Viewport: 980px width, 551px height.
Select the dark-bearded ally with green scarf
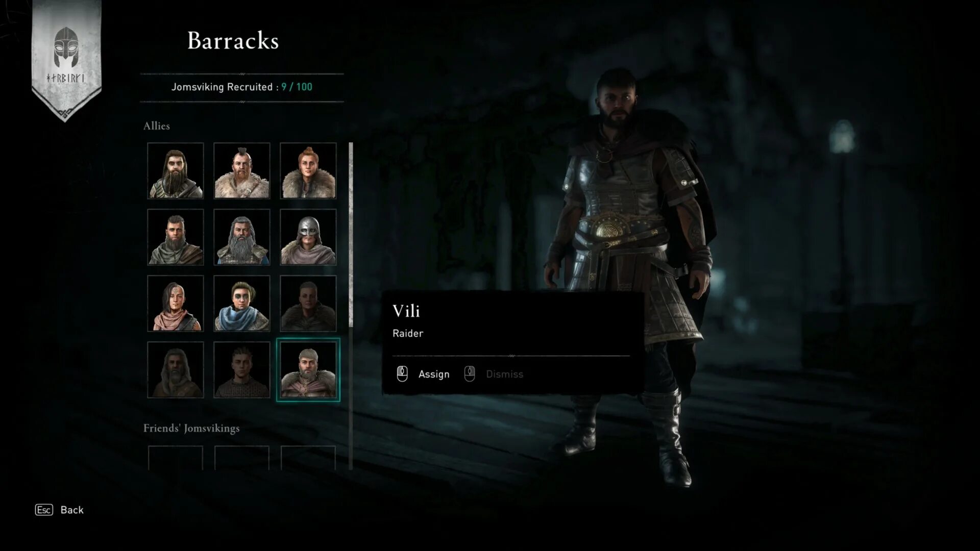coord(176,237)
